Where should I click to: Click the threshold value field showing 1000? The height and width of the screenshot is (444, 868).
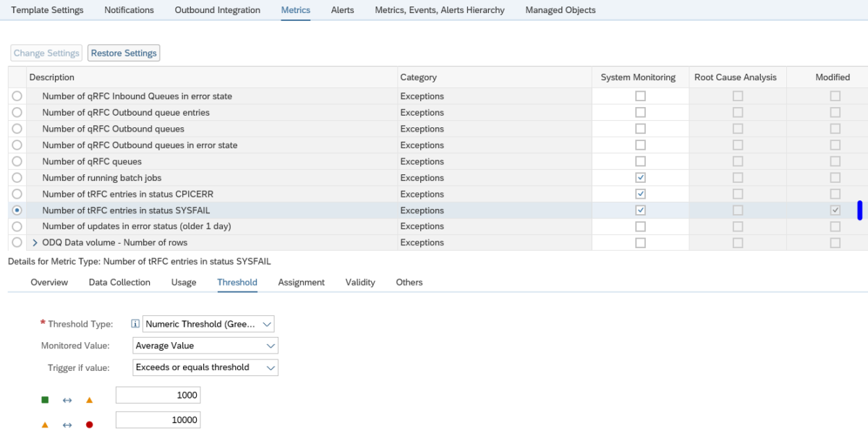(x=158, y=395)
